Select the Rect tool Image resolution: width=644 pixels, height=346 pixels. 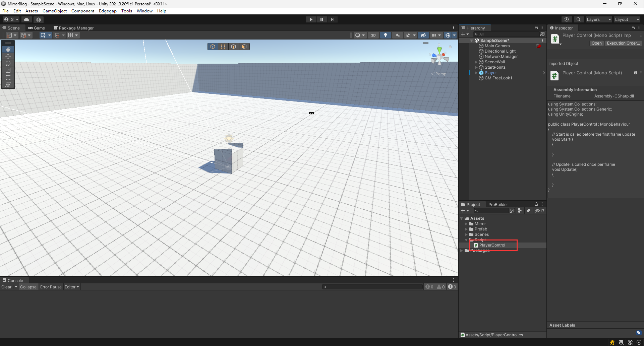(8, 77)
